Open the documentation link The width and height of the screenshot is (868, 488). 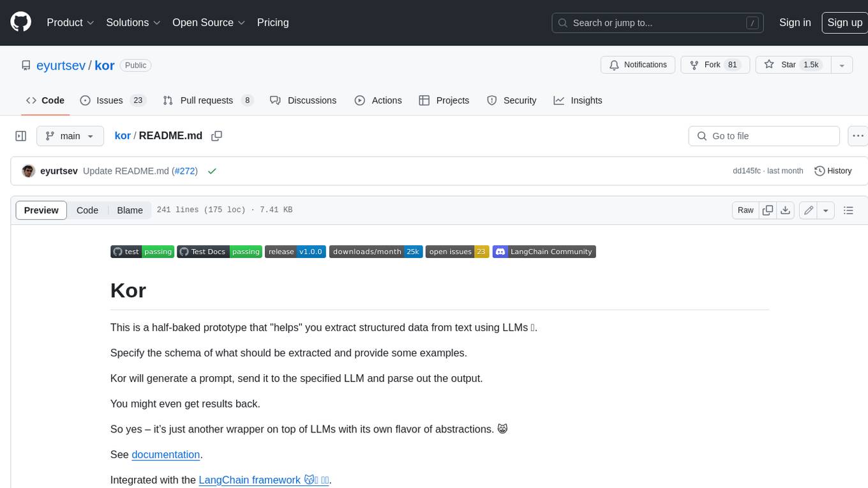point(166,455)
